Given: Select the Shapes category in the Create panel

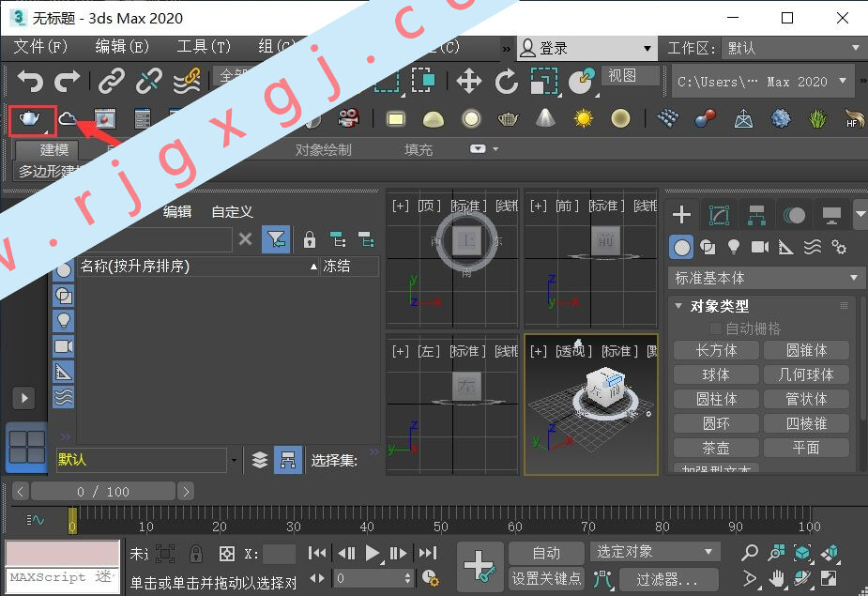Looking at the screenshot, I should (708, 247).
